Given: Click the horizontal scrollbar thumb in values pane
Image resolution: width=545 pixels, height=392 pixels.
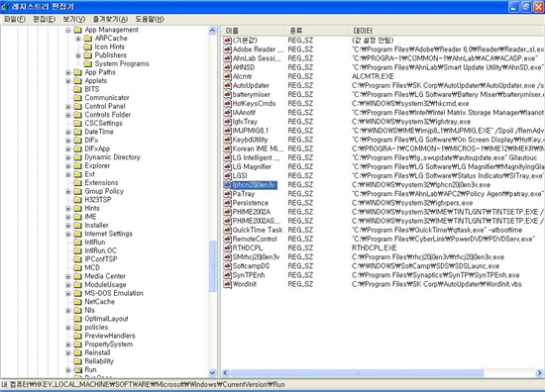Looking at the screenshot, I should coord(357,373).
